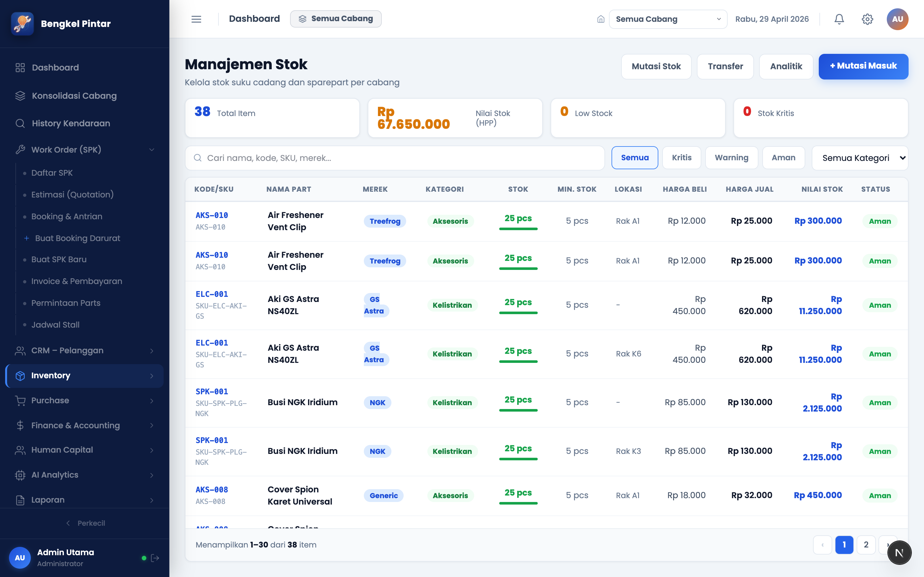Image resolution: width=924 pixels, height=577 pixels.
Task: Collapse the Work Order (SPK) section
Action: (x=84, y=150)
